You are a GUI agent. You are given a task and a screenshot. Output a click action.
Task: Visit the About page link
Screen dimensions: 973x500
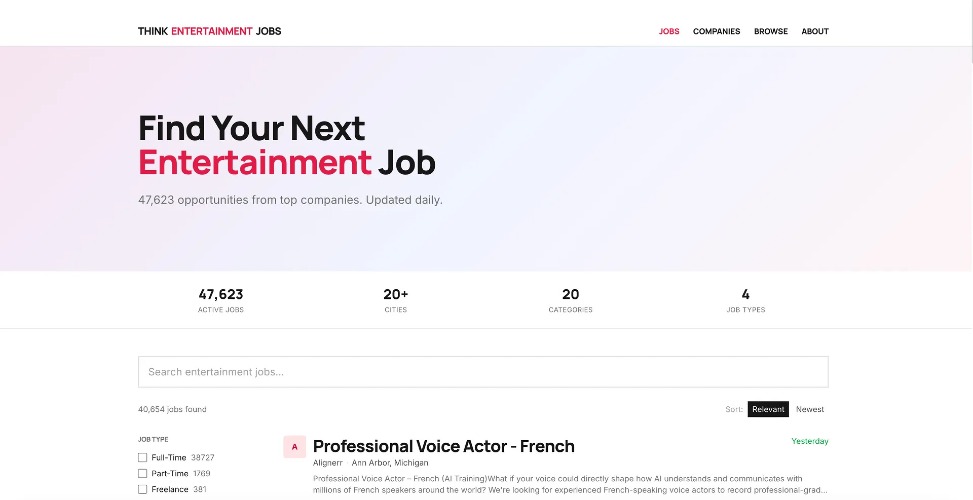pos(815,31)
